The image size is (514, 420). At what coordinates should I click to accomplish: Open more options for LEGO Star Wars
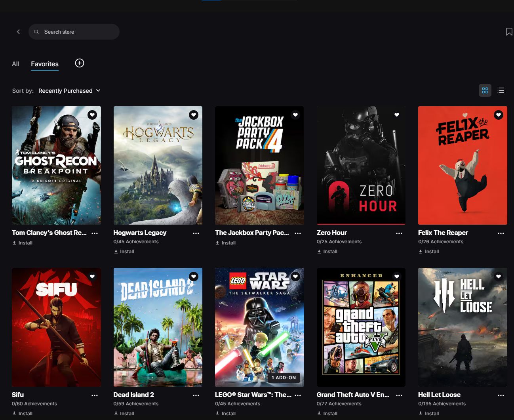tap(298, 395)
